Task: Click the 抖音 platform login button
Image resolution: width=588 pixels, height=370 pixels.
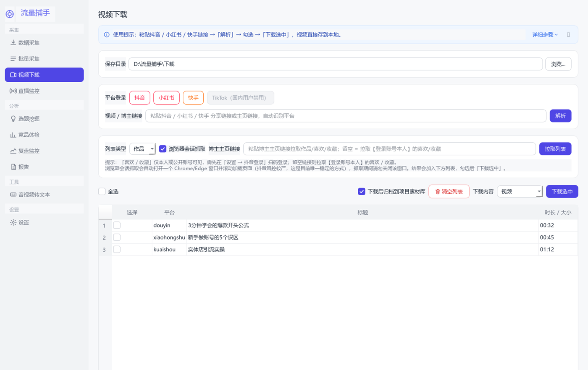Action: point(139,98)
